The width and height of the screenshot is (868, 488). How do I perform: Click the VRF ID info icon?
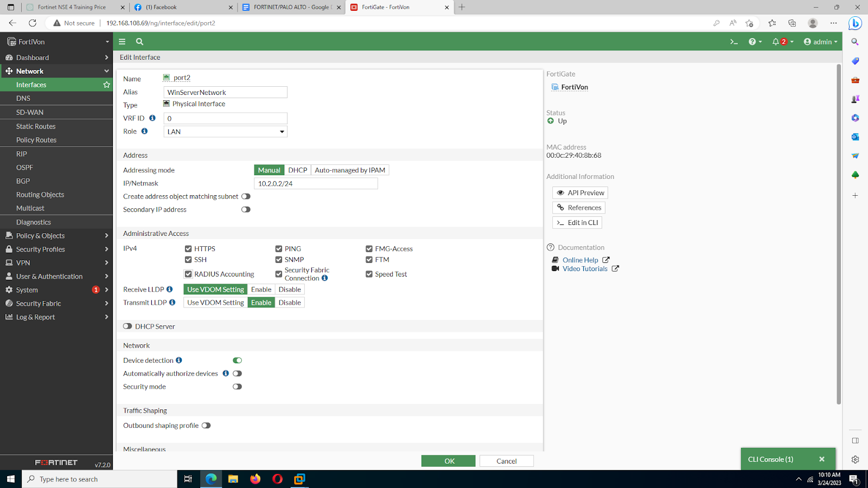point(152,118)
